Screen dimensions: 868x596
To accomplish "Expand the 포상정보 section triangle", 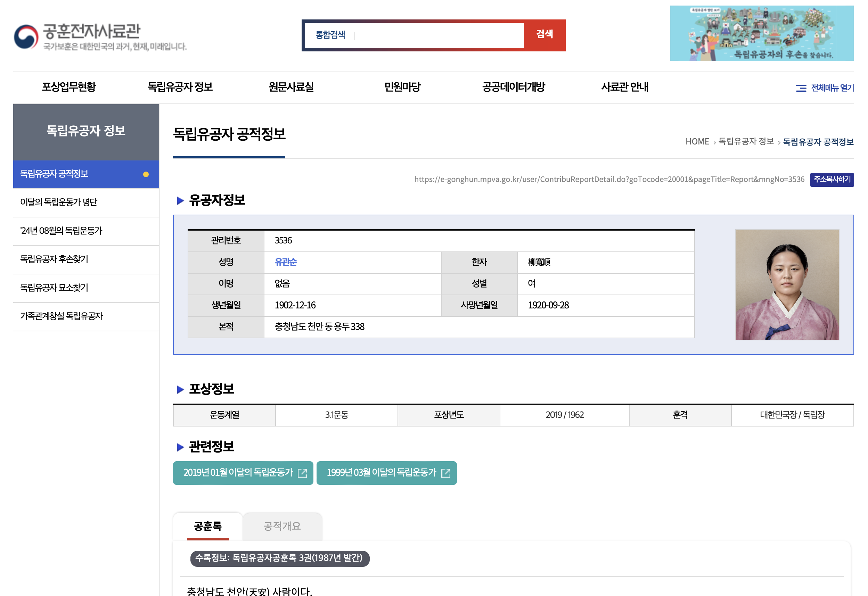I will point(180,389).
